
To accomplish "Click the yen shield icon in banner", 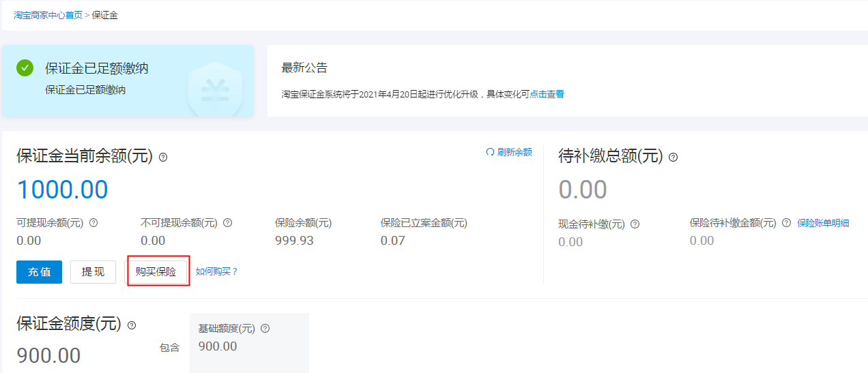I will point(216,89).
